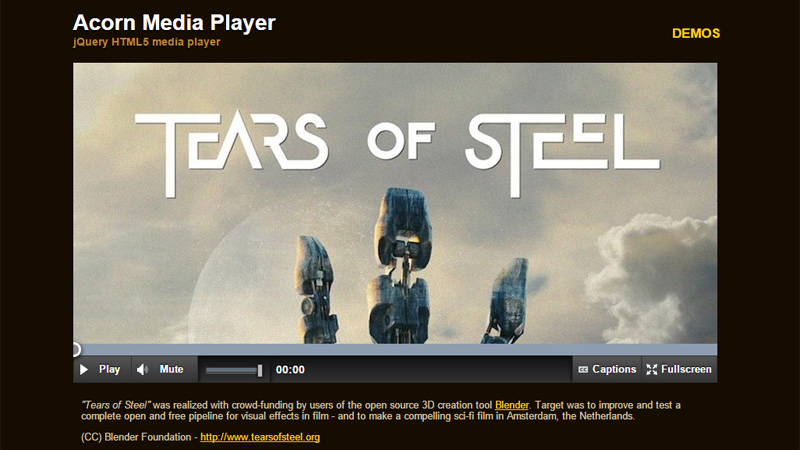Toggle the Mute text button
Screen dimensions: 800x450
point(171,369)
